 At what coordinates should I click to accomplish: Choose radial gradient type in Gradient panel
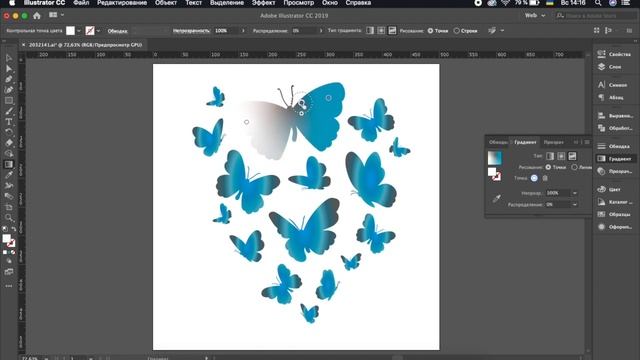(561, 156)
